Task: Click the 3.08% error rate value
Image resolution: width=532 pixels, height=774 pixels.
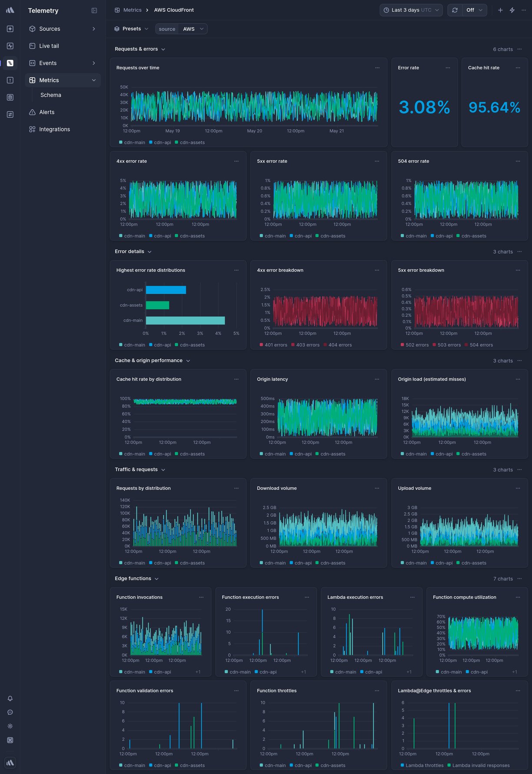Action: point(425,107)
